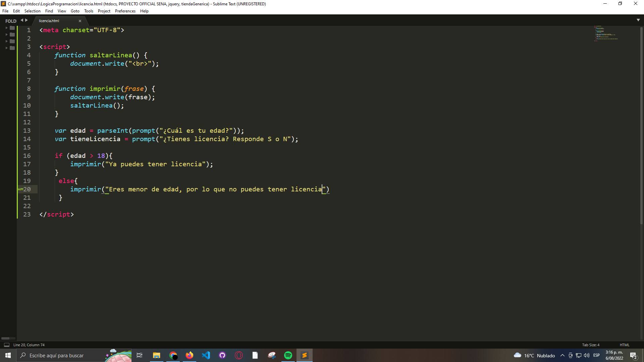Open the Selection menu
This screenshot has height=362, width=644.
pos(32,11)
